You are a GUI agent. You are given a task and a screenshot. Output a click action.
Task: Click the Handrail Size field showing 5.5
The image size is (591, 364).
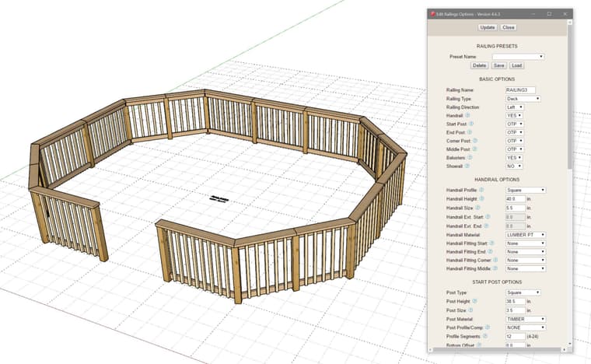pos(516,208)
